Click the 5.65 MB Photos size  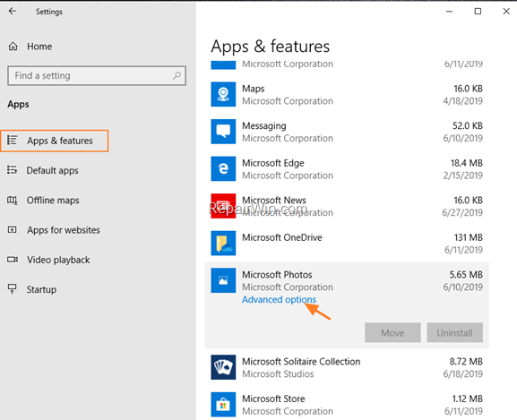coord(466,274)
